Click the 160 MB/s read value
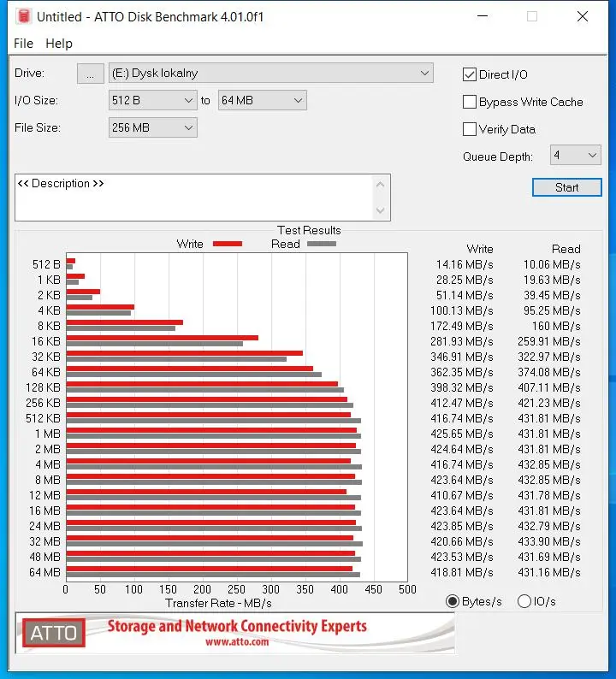 [556, 326]
